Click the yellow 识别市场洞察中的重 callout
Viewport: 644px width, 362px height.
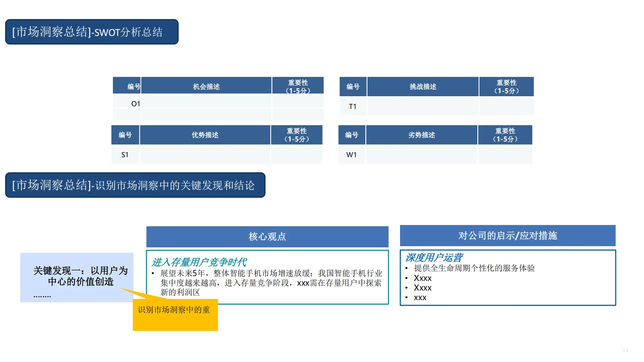click(x=175, y=314)
